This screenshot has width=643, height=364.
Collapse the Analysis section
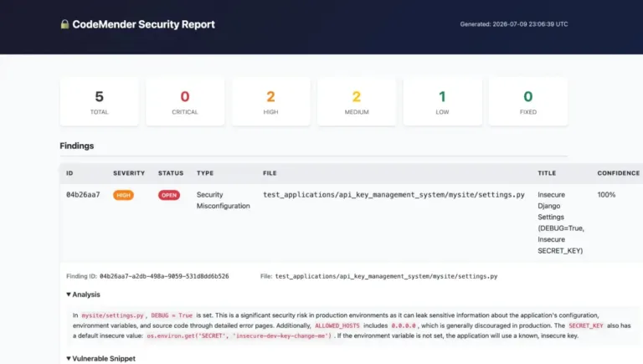83,295
